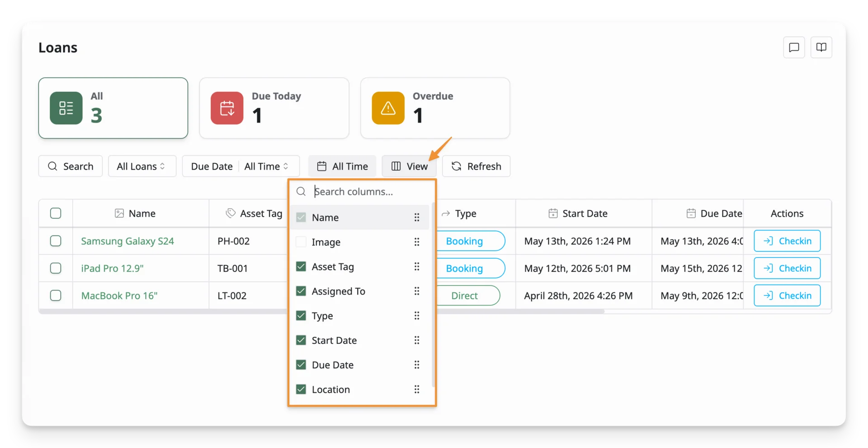868x448 pixels.
Task: Open the iPad Pro 12.9" link
Action: point(112,268)
